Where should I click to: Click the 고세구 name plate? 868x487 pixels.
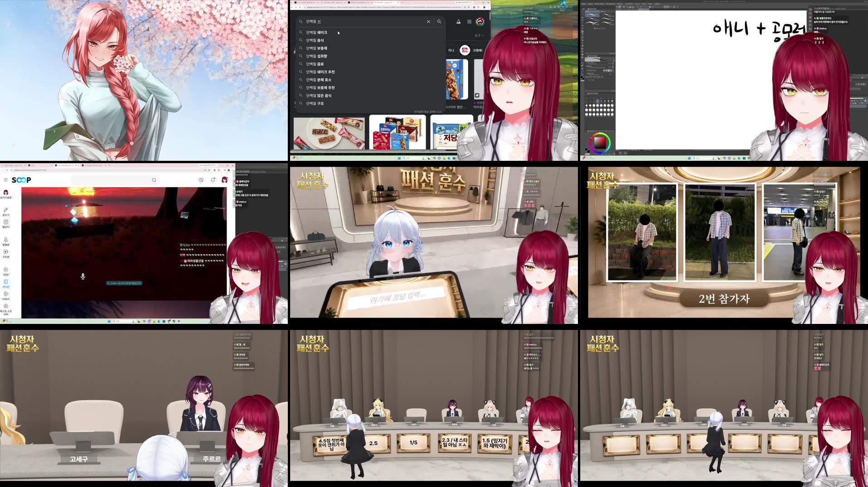pyautogui.click(x=79, y=459)
